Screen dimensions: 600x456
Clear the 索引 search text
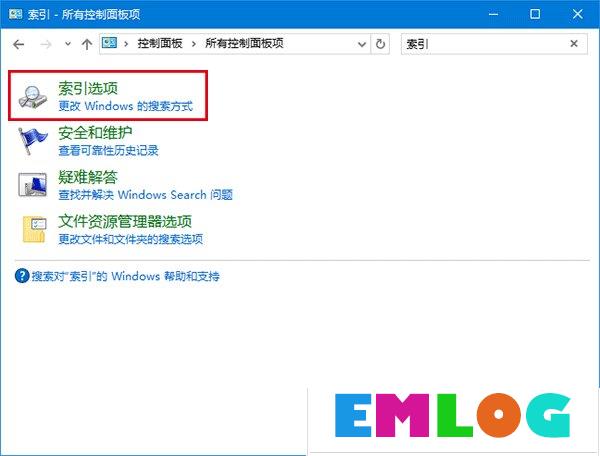[574, 44]
